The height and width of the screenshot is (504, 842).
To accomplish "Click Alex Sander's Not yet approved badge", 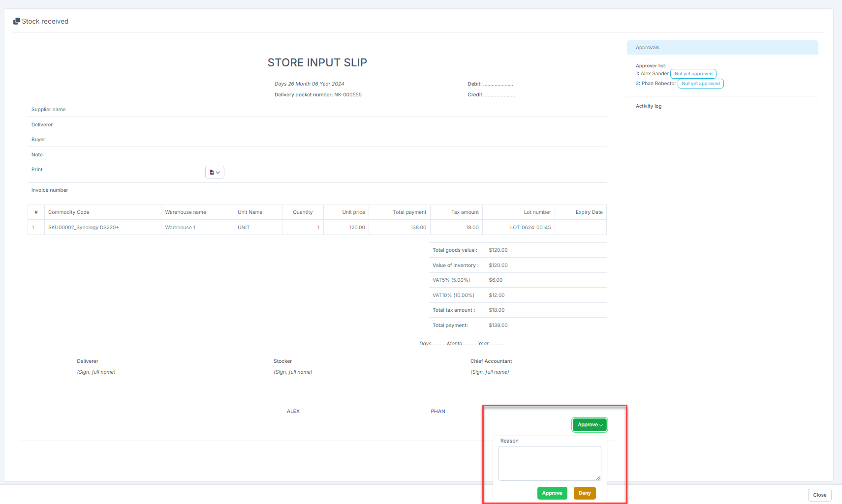I will tap(693, 74).
